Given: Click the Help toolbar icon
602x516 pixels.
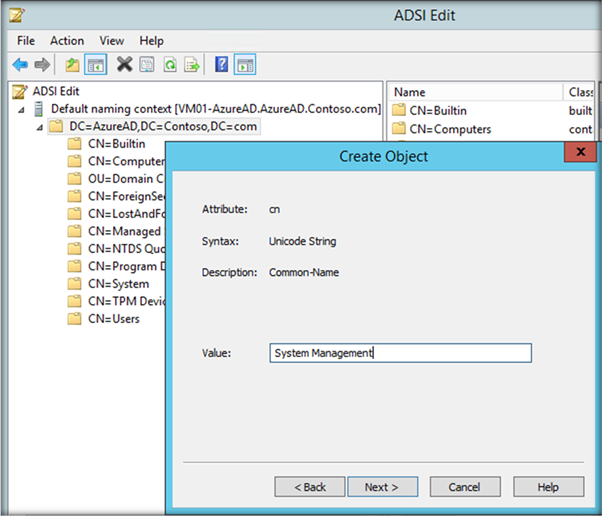Looking at the screenshot, I should (221, 65).
